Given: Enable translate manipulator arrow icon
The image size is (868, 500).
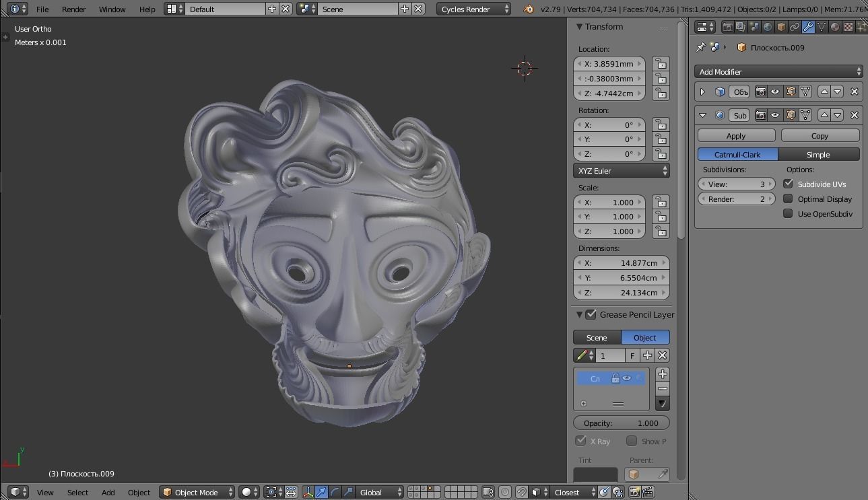Looking at the screenshot, I should click(x=322, y=492).
